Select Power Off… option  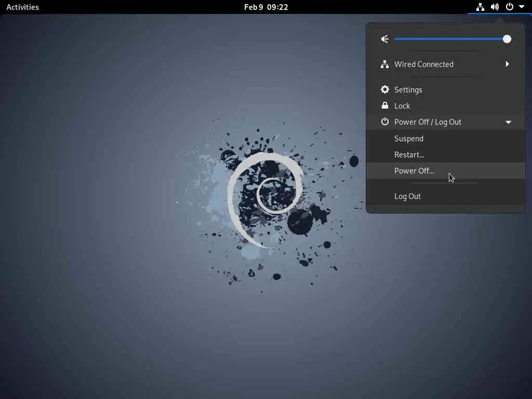point(445,170)
